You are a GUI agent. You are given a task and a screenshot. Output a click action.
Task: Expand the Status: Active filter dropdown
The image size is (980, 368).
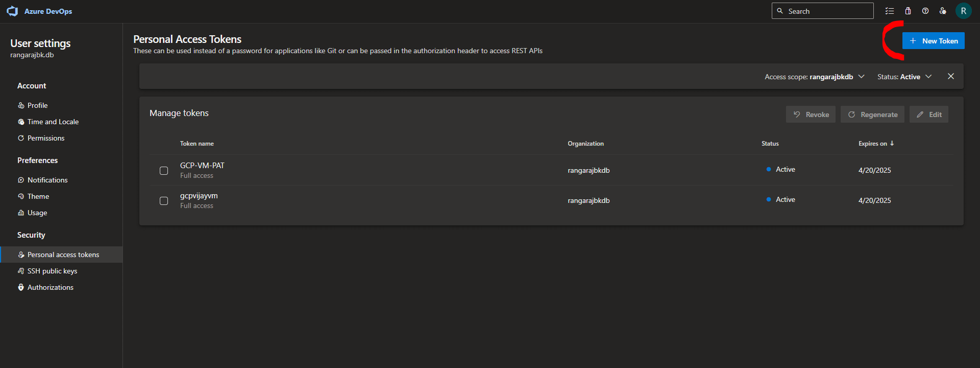pyautogui.click(x=904, y=77)
